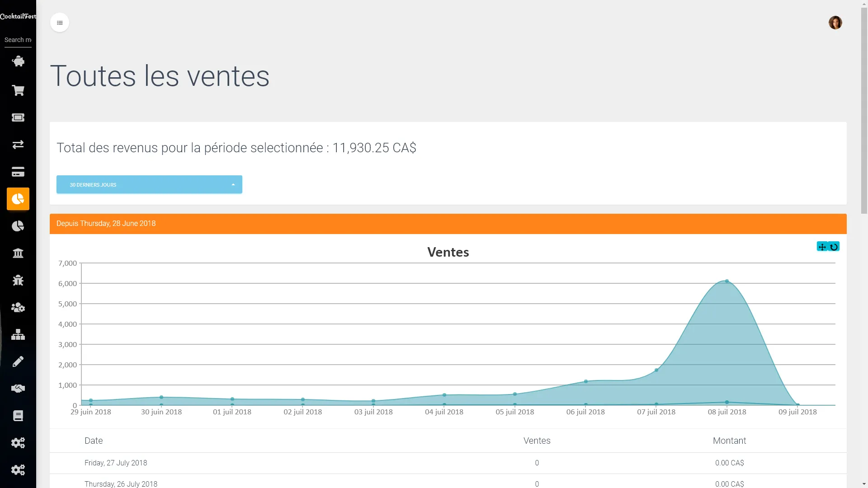868x488 pixels.
Task: Click the chart pan/move arrows button
Action: 822,247
